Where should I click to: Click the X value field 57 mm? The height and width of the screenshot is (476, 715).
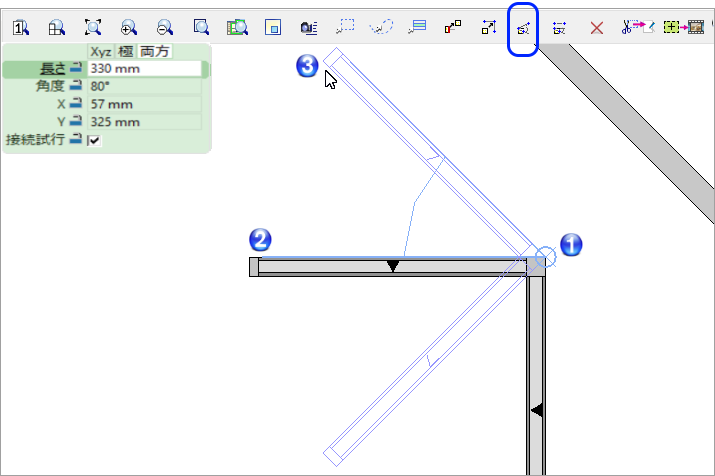(144, 104)
